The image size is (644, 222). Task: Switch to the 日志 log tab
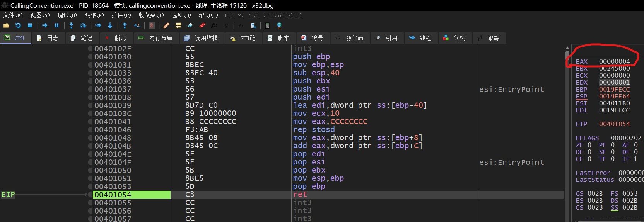[48, 38]
